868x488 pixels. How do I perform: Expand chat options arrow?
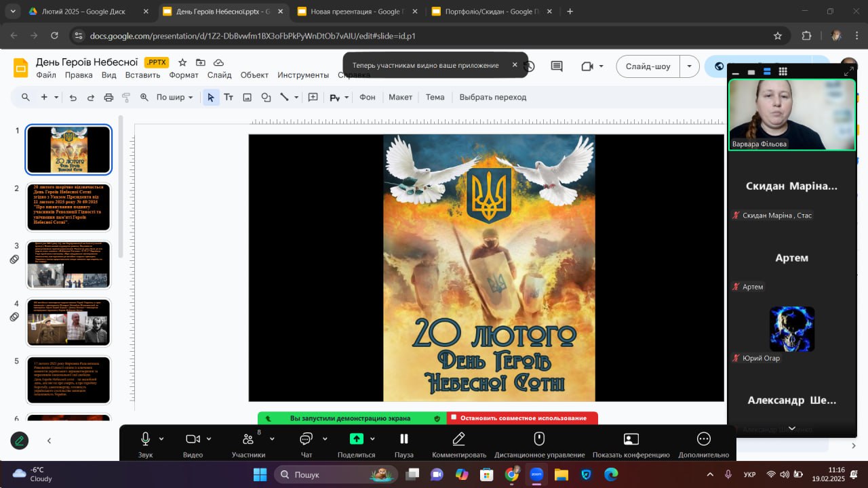point(325,439)
